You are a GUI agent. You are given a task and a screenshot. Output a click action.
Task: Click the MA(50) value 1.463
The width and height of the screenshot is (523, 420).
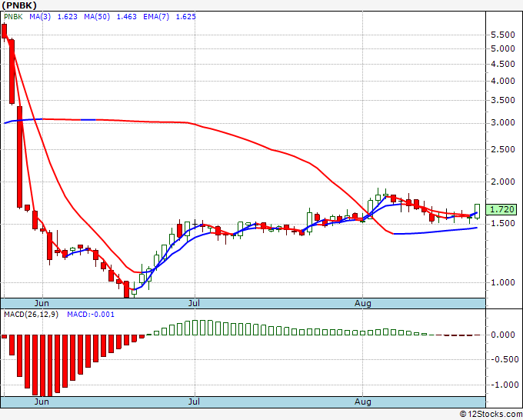(126, 17)
